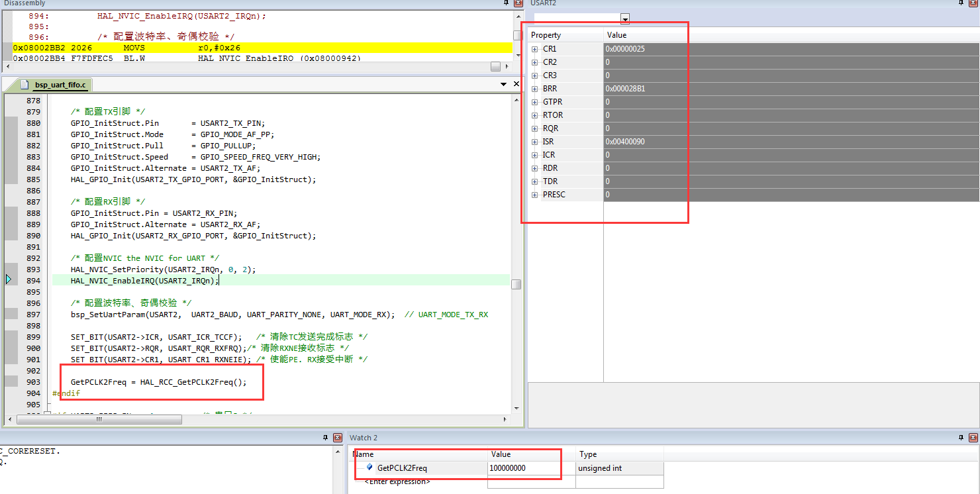
Task: Select the BRR value 0x000028B1
Action: tap(625, 89)
